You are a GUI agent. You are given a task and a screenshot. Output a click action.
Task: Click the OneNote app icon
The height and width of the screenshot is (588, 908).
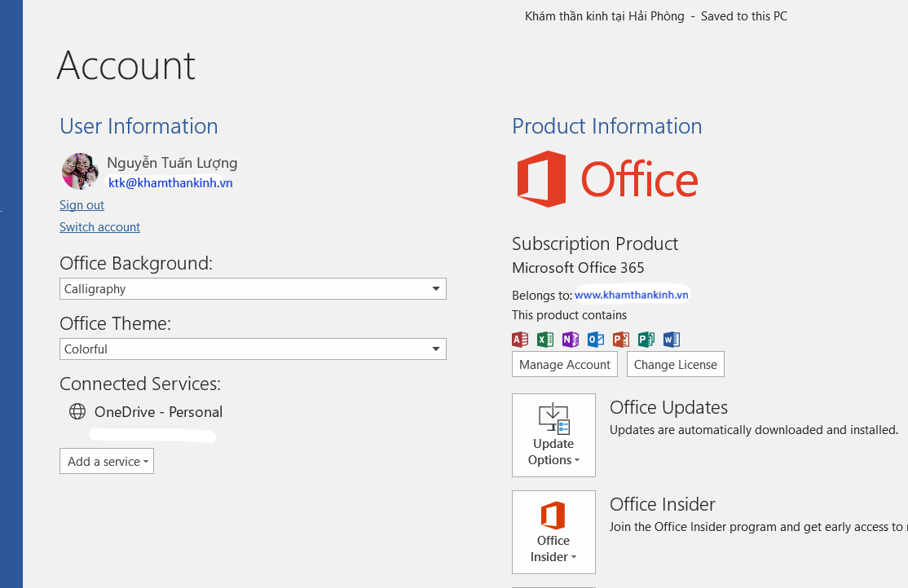571,339
